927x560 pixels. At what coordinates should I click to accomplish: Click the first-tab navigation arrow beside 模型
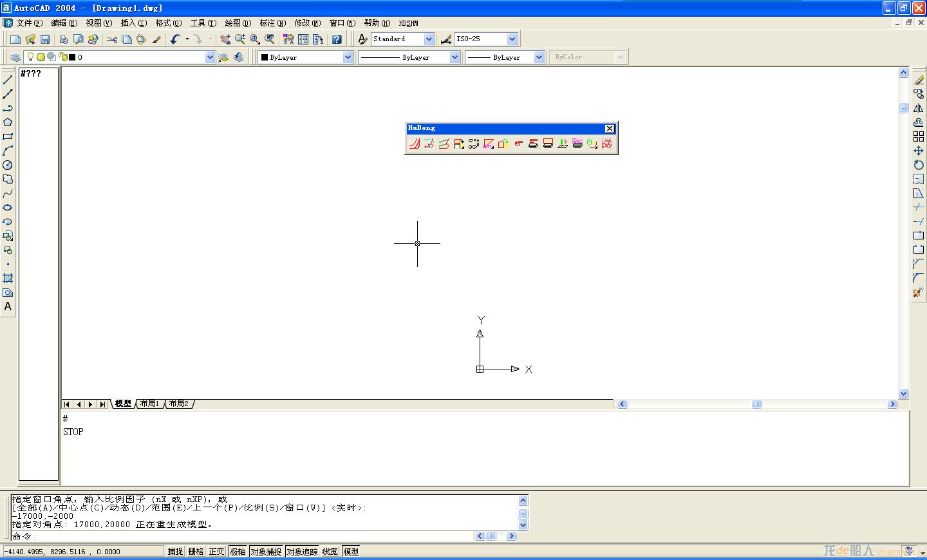pyautogui.click(x=67, y=404)
